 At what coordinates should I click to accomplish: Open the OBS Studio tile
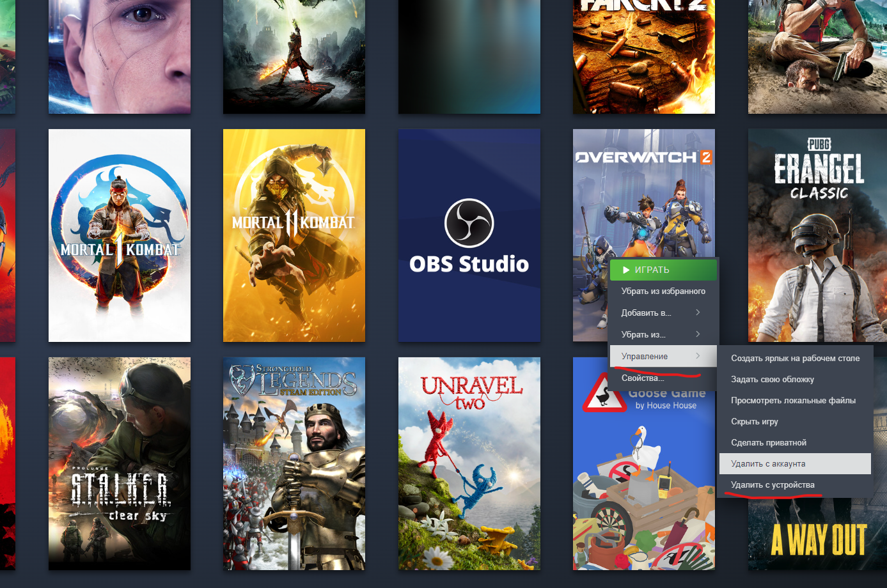(x=469, y=235)
